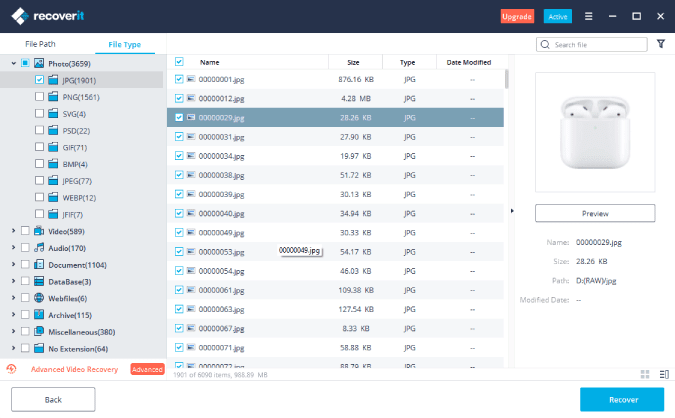Image resolution: width=675 pixels, height=418 pixels.
Task: Collapse the Photo(3659) category
Action: click(13, 62)
